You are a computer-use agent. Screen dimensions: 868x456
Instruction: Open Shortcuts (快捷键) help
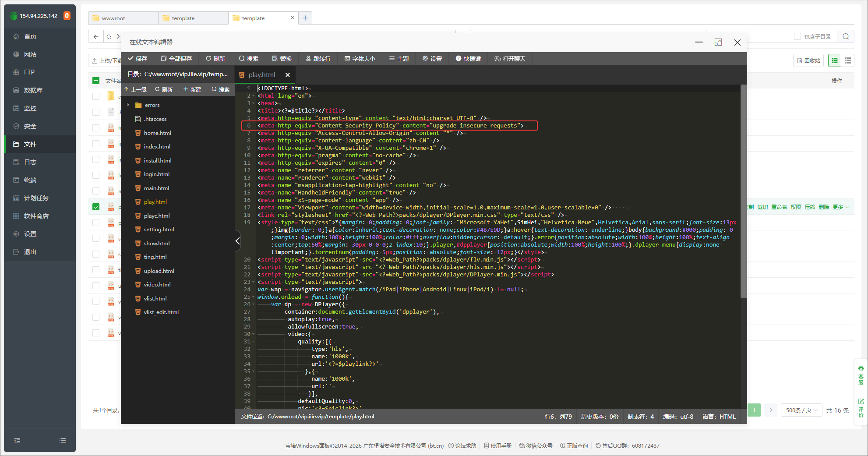point(468,59)
